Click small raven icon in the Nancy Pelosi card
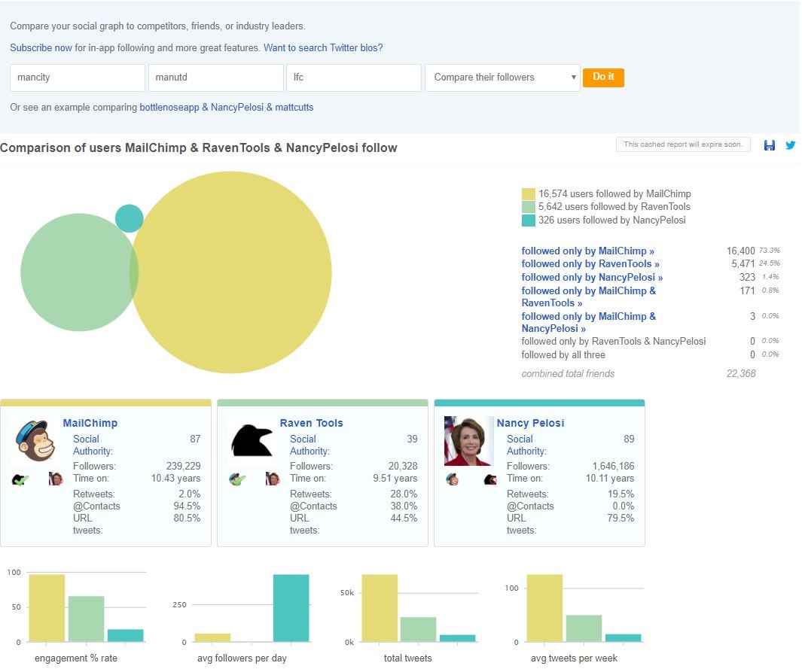 pos(489,479)
